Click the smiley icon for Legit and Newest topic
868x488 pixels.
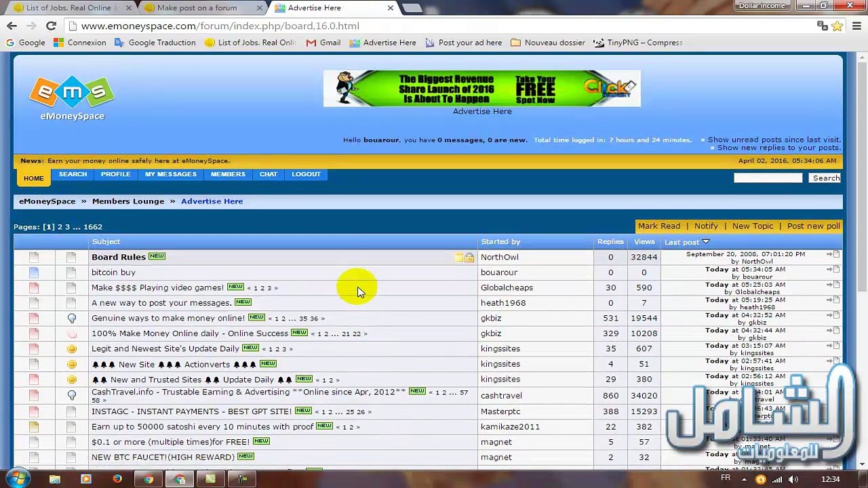(x=72, y=348)
